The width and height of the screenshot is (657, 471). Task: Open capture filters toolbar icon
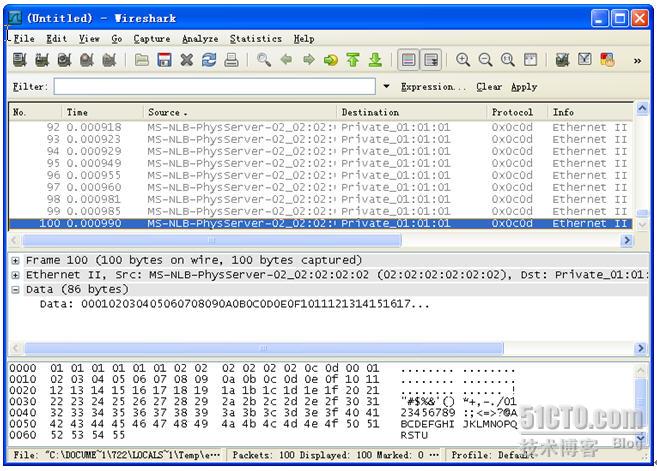click(x=562, y=60)
